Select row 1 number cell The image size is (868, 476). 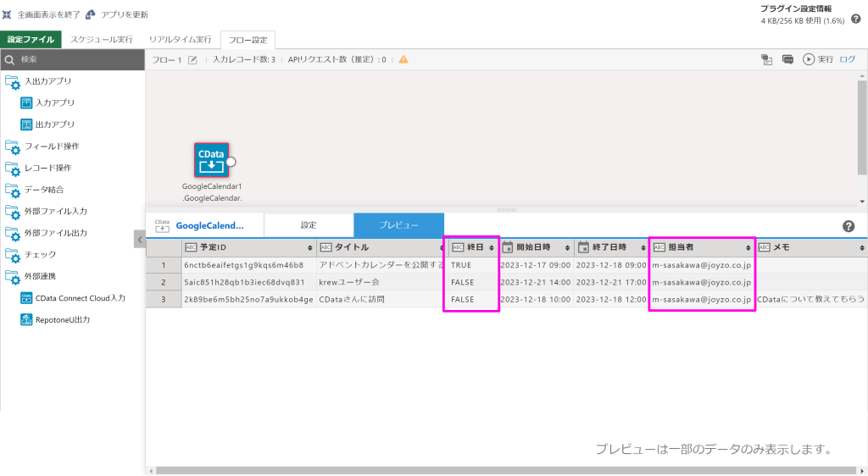click(164, 265)
